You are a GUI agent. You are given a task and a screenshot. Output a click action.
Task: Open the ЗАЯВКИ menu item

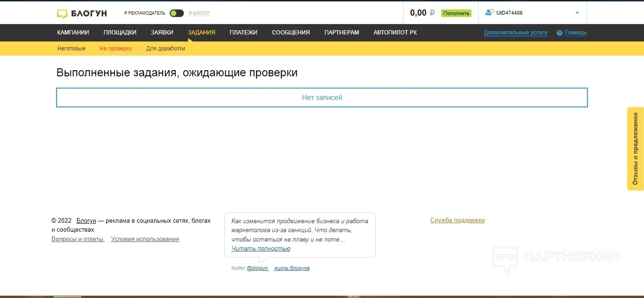click(162, 32)
